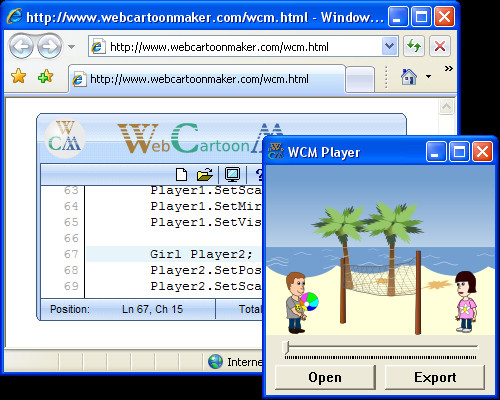Click Add to Favorites green plus star
Image resolution: width=500 pixels, height=400 pixels.
coord(45,76)
